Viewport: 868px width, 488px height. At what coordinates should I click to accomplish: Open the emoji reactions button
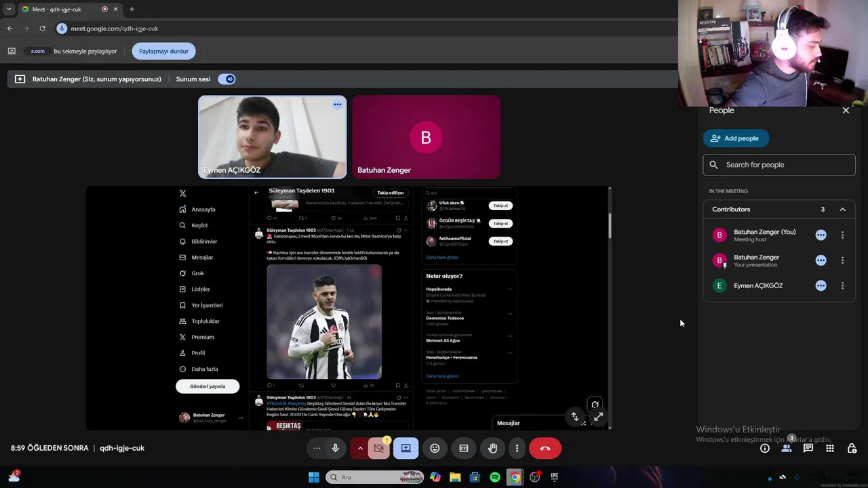pos(435,448)
